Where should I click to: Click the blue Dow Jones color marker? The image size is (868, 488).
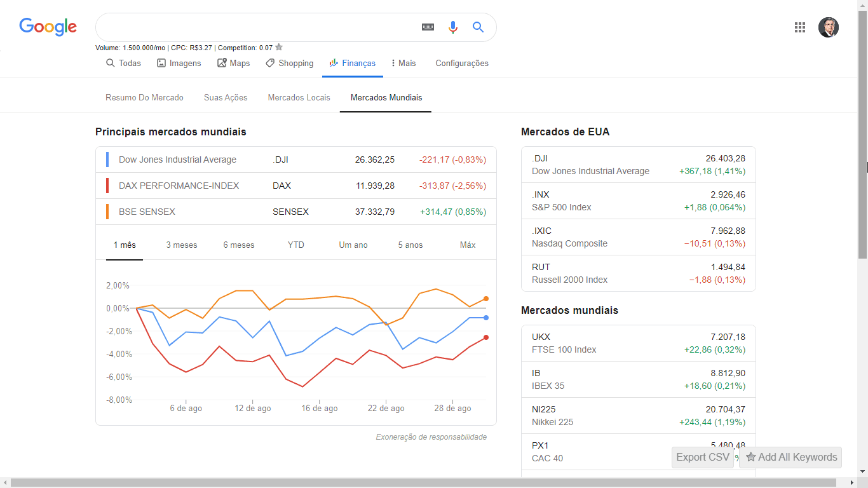107,159
